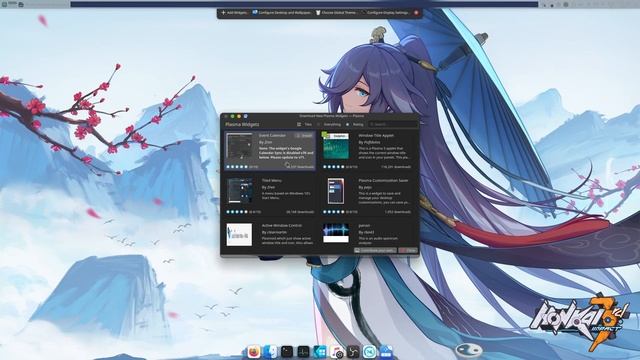The width and height of the screenshot is (640, 360).
Task: Click Close in the widgets dialog
Action: [408, 250]
